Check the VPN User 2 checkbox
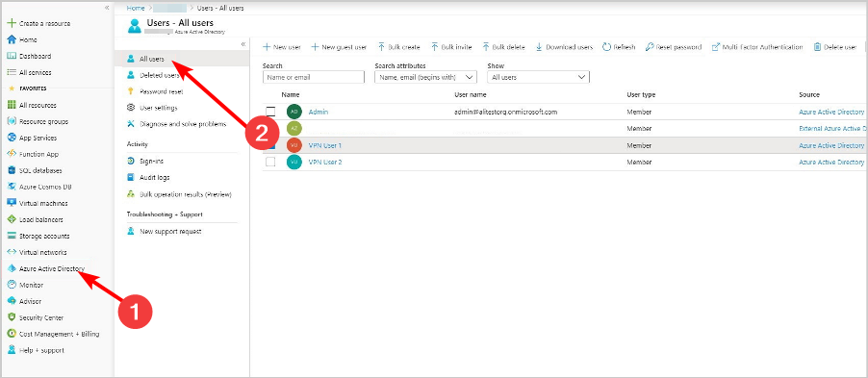Viewport: 868px width, 378px height. pyautogui.click(x=270, y=163)
